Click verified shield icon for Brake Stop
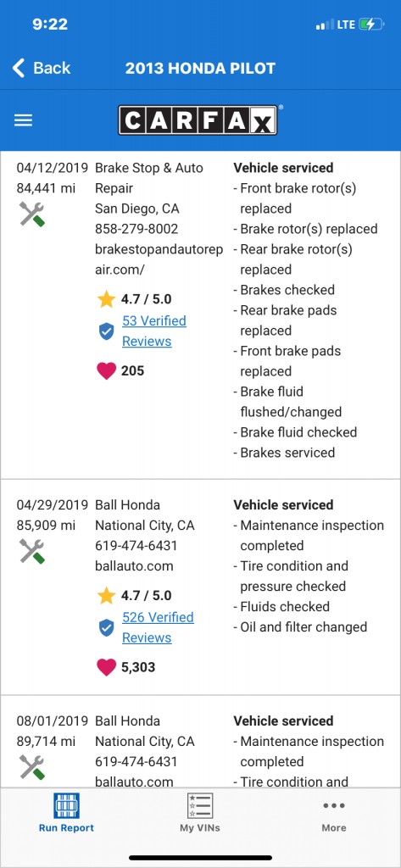 pyautogui.click(x=106, y=331)
